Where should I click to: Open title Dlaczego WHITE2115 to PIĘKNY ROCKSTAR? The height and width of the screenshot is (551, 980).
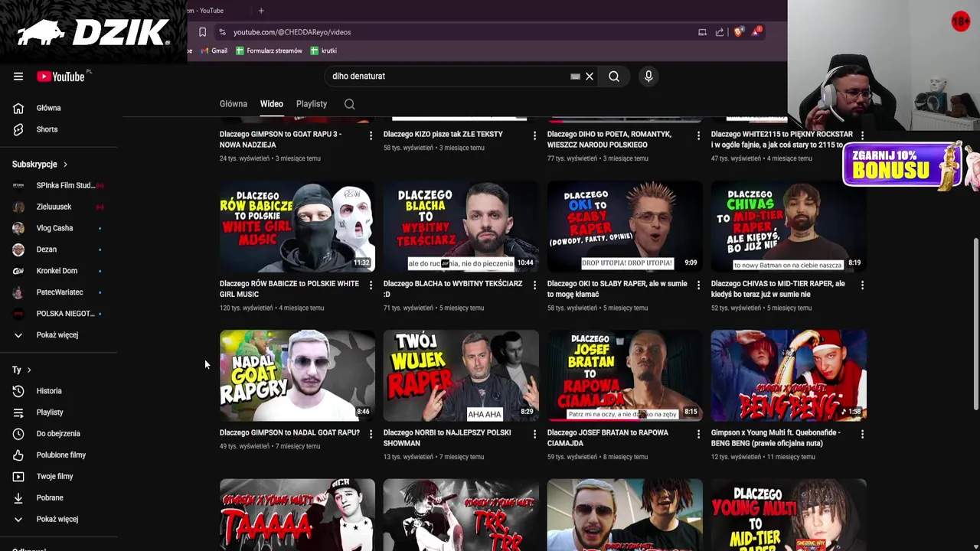point(782,139)
